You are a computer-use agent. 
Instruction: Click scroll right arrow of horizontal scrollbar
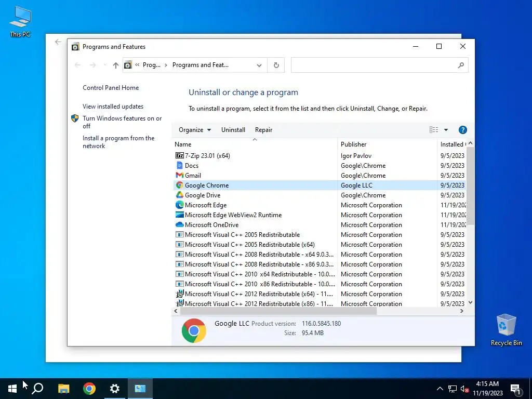(x=461, y=311)
